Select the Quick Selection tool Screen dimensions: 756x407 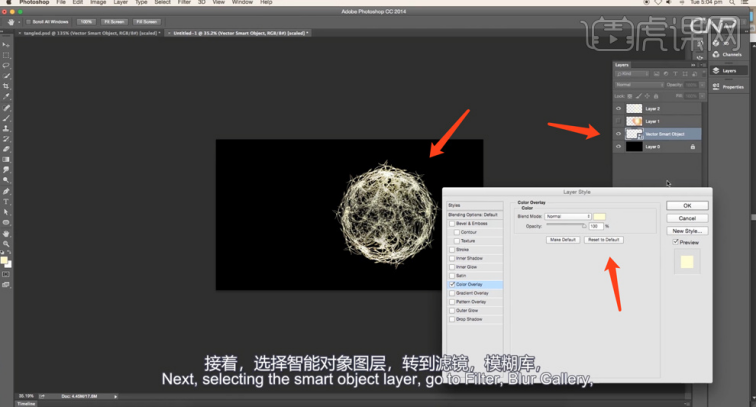point(6,76)
